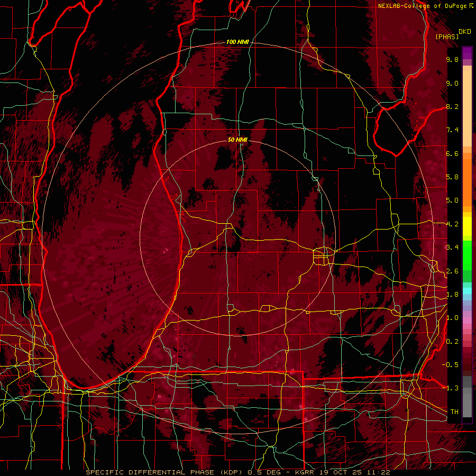Click the 5.8 value on the color scale
476x476 pixels.
452,177
